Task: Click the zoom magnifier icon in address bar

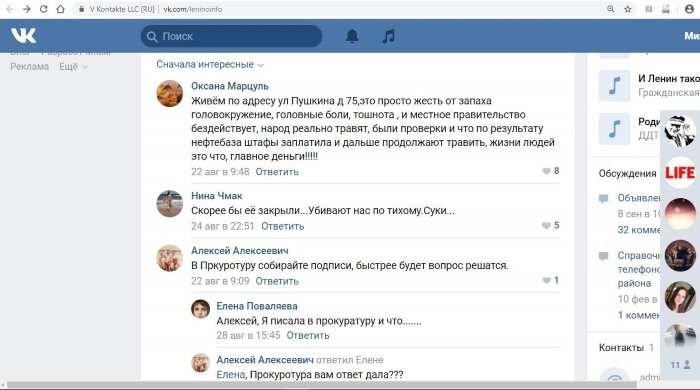Action: click(610, 9)
